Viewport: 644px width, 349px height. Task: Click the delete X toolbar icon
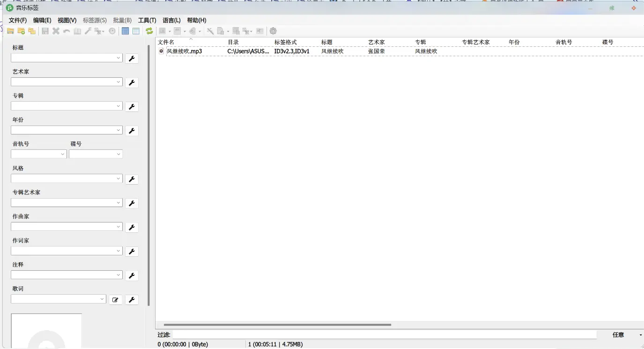tap(56, 31)
